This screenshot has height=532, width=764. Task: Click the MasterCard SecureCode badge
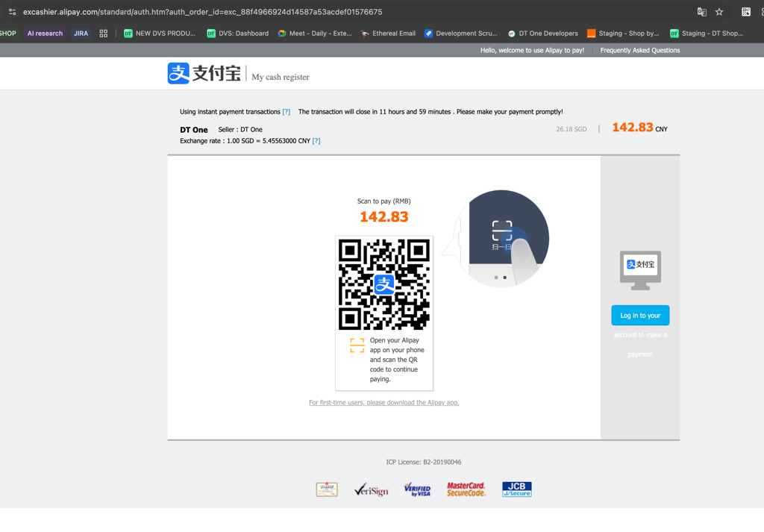tap(466, 489)
